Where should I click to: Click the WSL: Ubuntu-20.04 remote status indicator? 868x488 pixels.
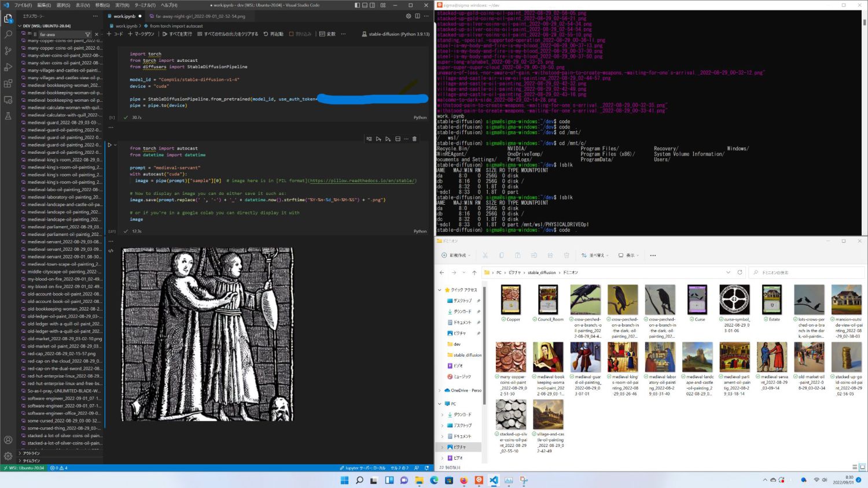click(x=24, y=468)
